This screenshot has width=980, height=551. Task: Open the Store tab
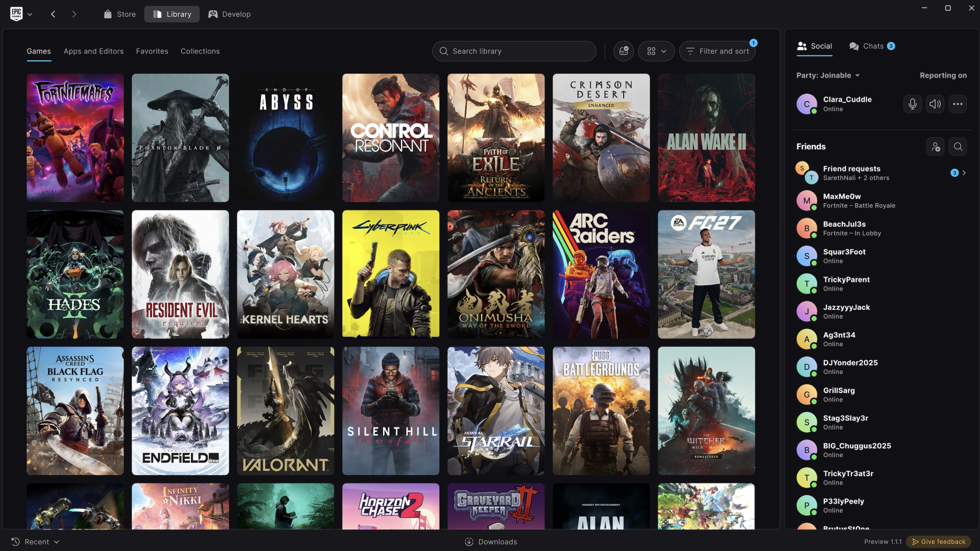coord(120,14)
